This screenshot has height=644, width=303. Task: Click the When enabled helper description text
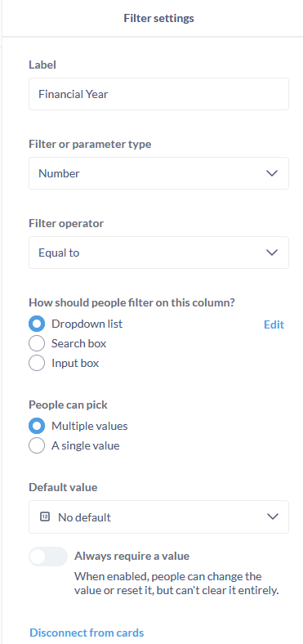pos(176,584)
